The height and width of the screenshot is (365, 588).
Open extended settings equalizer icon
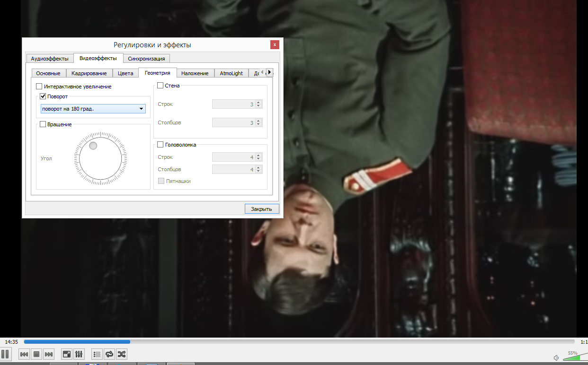point(79,354)
